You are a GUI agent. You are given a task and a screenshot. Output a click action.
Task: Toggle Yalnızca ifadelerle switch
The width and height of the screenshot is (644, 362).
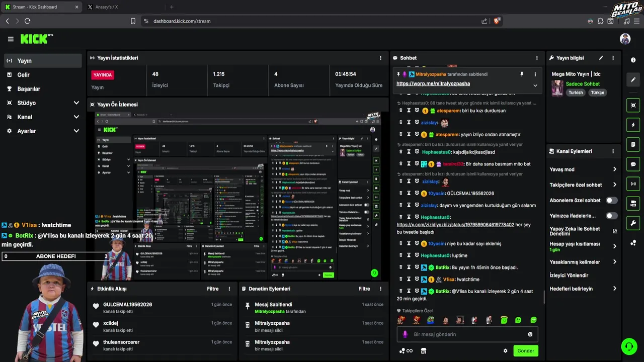click(611, 216)
